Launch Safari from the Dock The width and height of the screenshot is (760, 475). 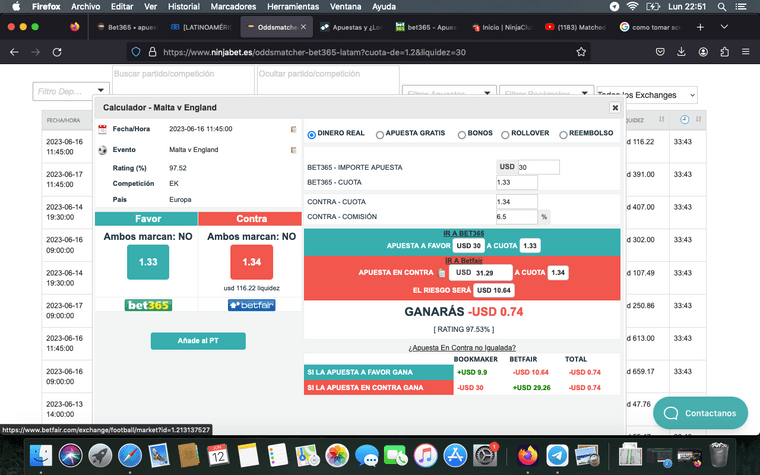129,456
